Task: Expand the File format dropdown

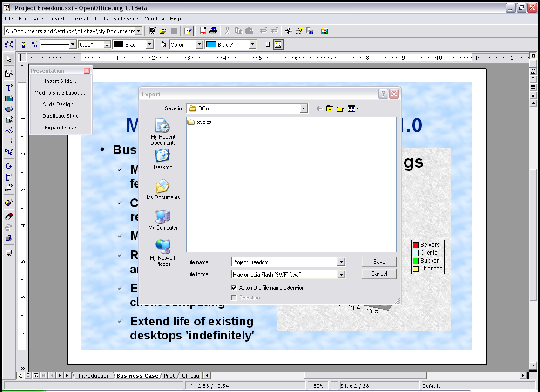Action: point(341,275)
